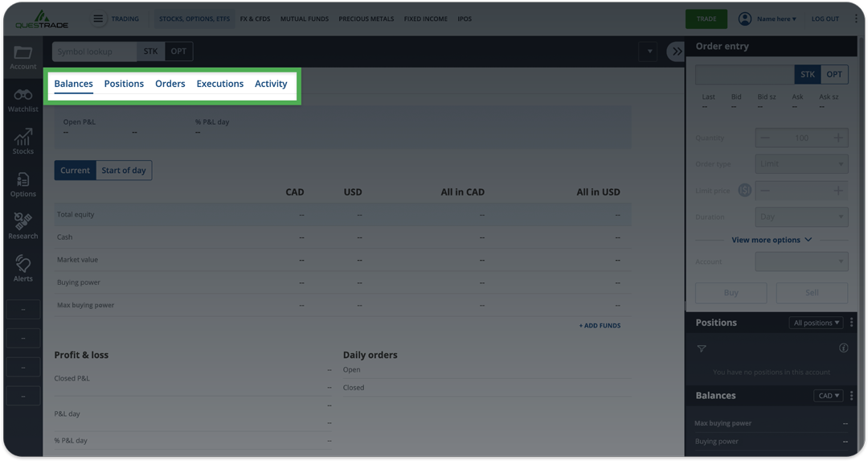Screen dimensions: 868x461
Task: Switch to Start of day balances view
Action: (x=124, y=170)
